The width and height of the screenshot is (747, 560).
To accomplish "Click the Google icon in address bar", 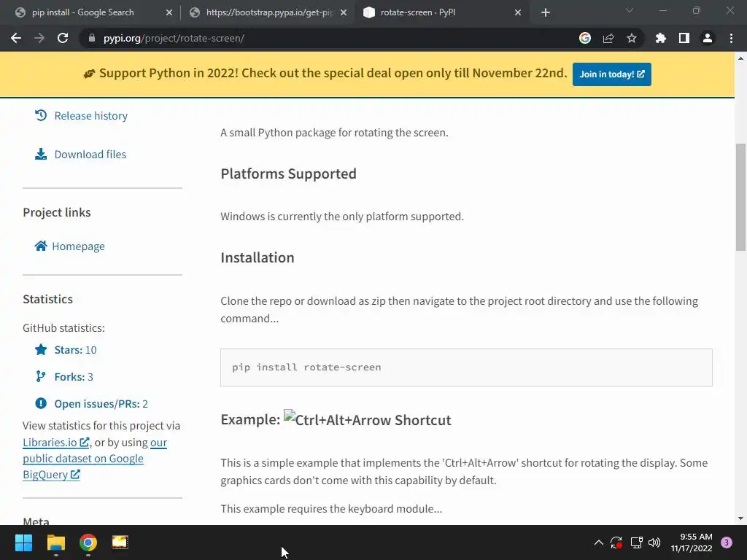I will click(584, 38).
